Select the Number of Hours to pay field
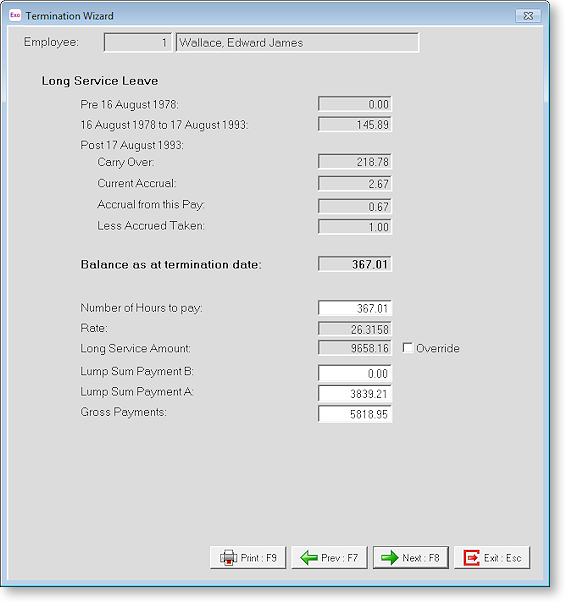The image size is (565, 602). (x=355, y=308)
